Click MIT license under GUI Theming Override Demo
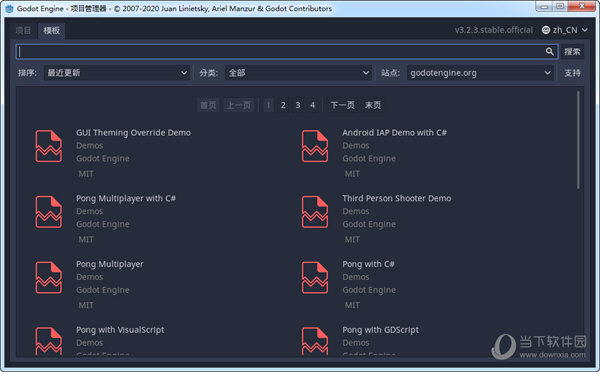 coord(86,174)
